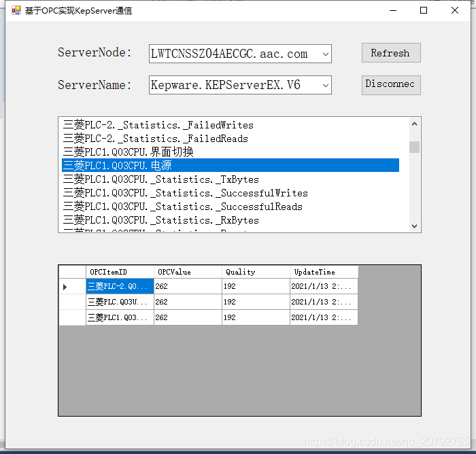Click the Quality column header
Image resolution: width=476 pixels, height=454 pixels.
256,272
